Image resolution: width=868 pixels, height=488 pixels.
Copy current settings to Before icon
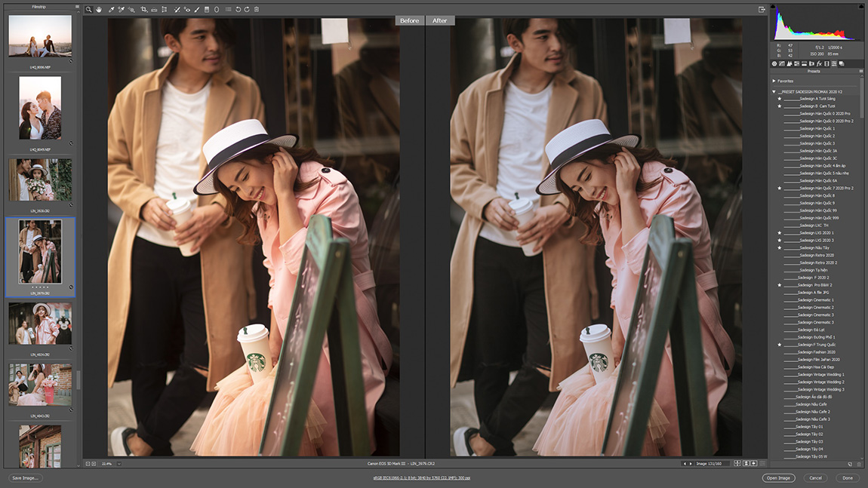click(x=754, y=463)
